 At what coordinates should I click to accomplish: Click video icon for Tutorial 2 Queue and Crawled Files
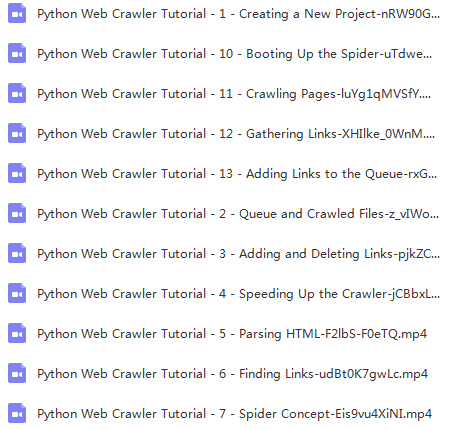point(17,214)
